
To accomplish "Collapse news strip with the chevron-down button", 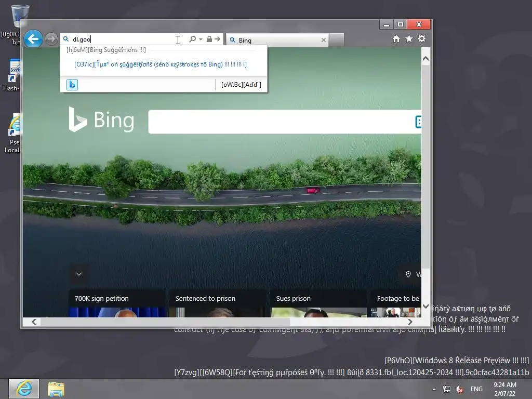I will [x=79, y=274].
